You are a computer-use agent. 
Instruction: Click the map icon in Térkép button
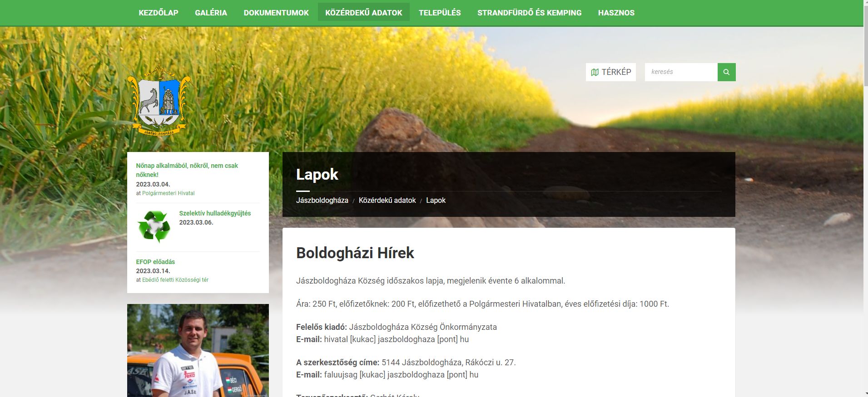(x=595, y=72)
